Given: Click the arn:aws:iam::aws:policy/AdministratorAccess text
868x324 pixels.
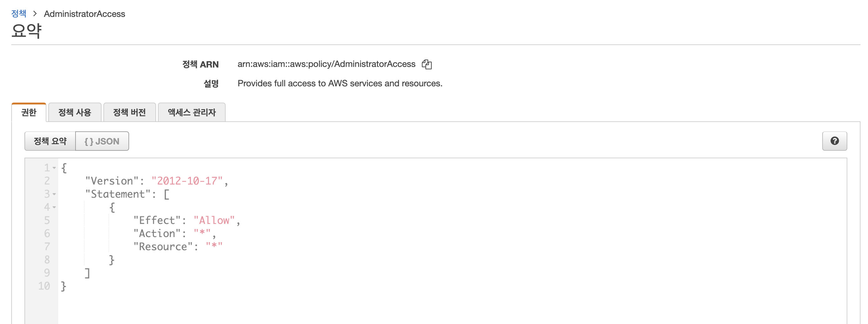Looking at the screenshot, I should (x=326, y=64).
